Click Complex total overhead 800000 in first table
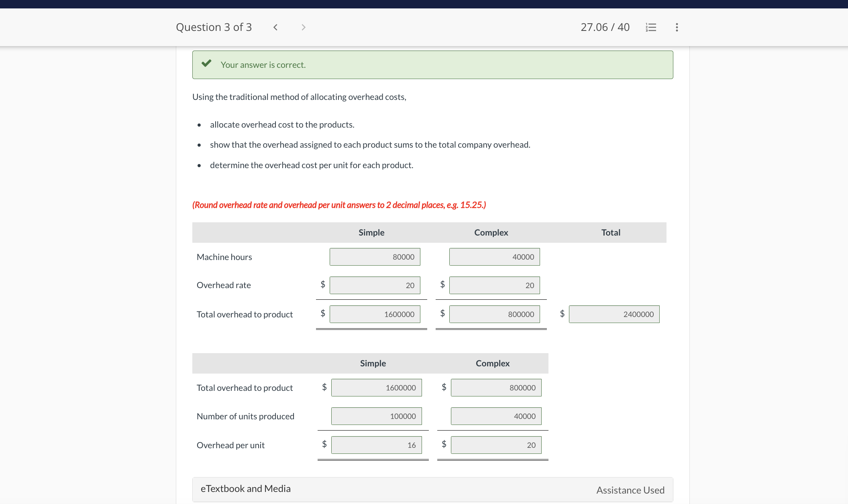 click(494, 314)
